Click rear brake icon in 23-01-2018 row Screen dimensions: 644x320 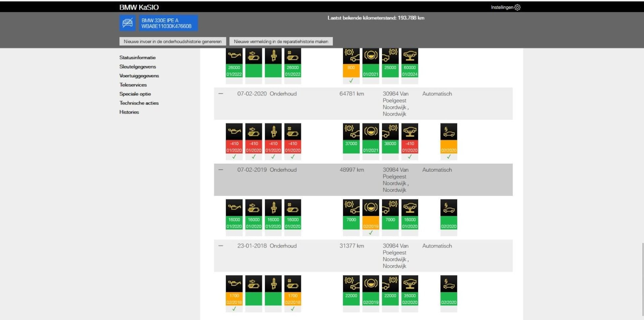click(390, 284)
